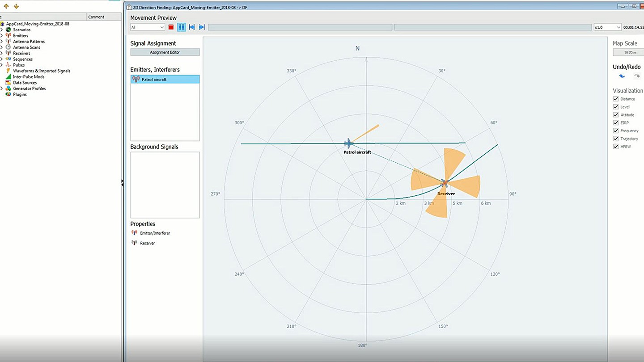
Task: Disable the Distance visualization checkbox
Action: pyautogui.click(x=616, y=99)
